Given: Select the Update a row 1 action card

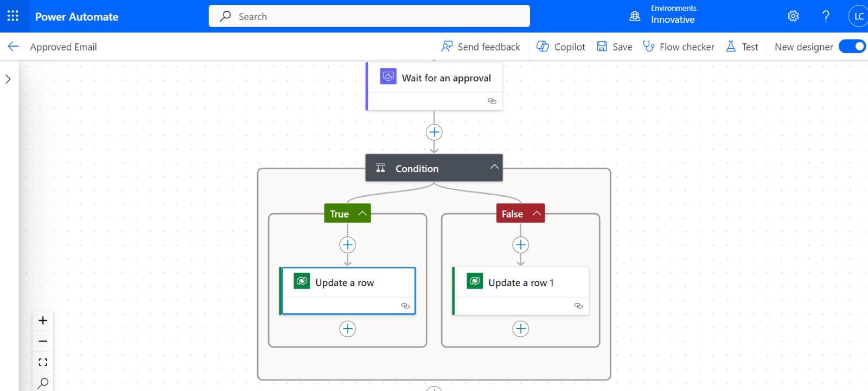Looking at the screenshot, I should [x=521, y=283].
